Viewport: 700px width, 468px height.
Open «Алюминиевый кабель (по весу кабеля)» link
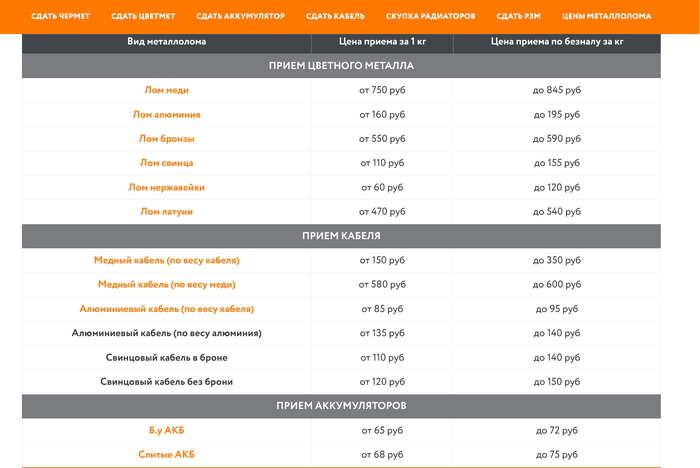pyautogui.click(x=166, y=309)
